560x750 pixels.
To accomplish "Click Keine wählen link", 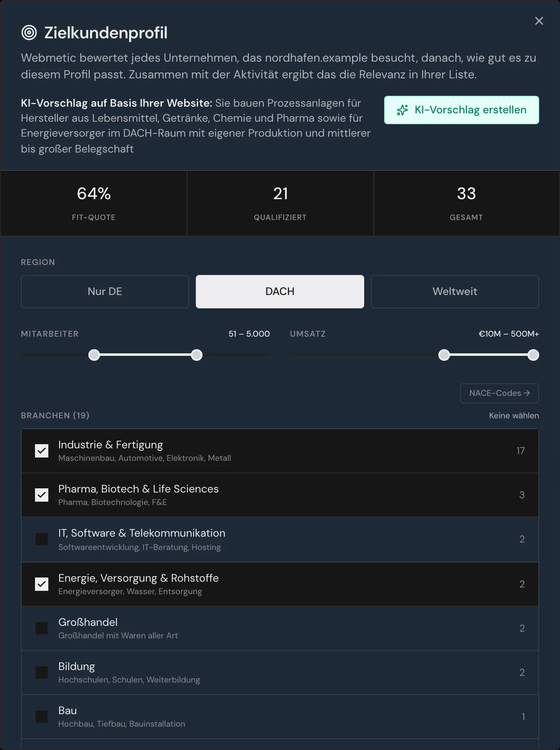I will click(x=514, y=415).
